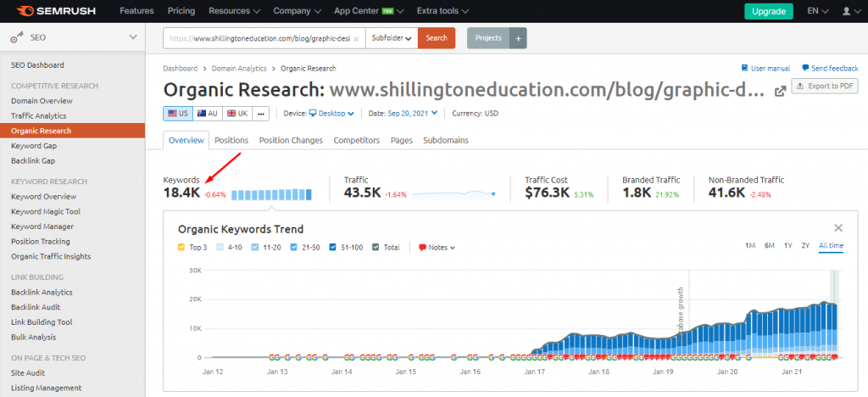This screenshot has width=868, height=397.
Task: Add a new project with plus button
Action: (x=518, y=38)
